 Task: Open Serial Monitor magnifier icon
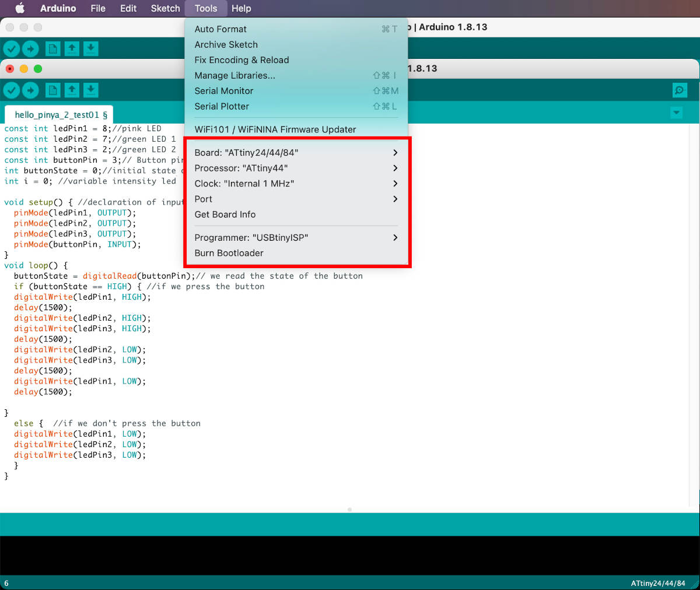pos(680,90)
